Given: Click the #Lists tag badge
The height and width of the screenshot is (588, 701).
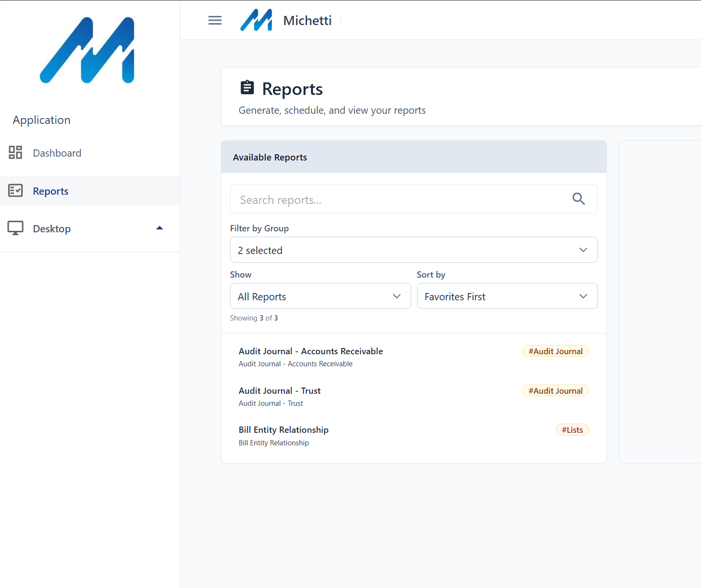Looking at the screenshot, I should 572,430.
